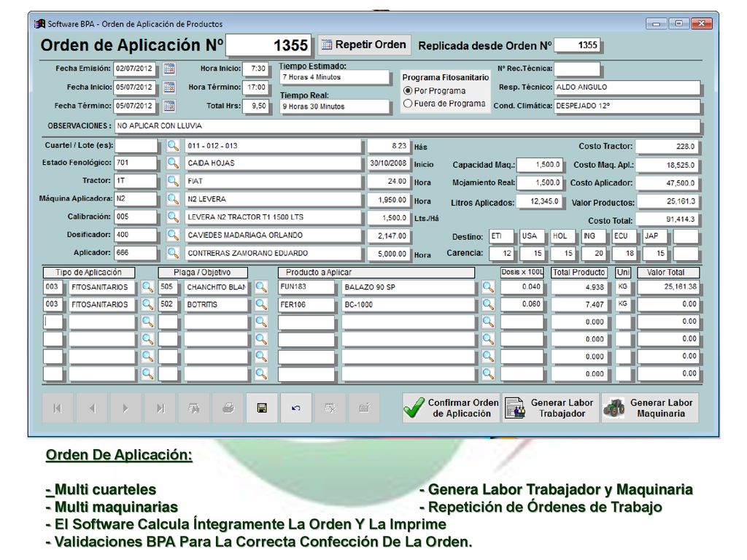Go to first record navigation button
The height and width of the screenshot is (560, 747).
(x=58, y=408)
